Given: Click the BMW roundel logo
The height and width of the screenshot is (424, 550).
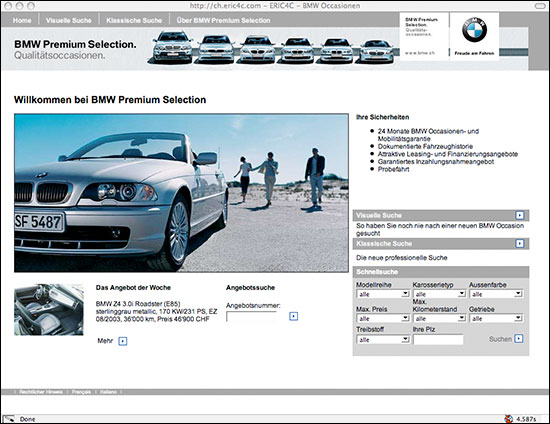Looking at the screenshot, I should 474,30.
